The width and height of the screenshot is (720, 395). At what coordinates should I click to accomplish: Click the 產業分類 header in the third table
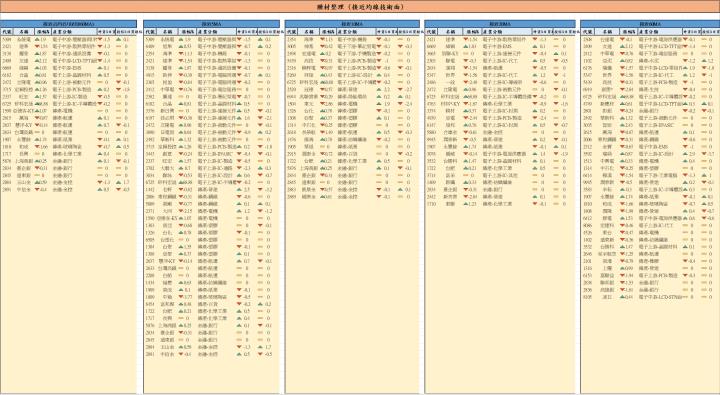(356, 32)
